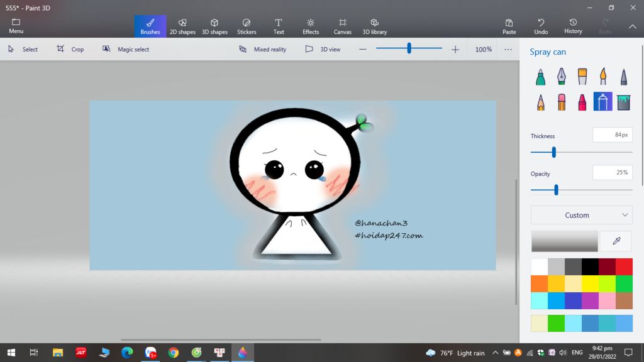Select the Pencil tool

pyautogui.click(x=540, y=102)
